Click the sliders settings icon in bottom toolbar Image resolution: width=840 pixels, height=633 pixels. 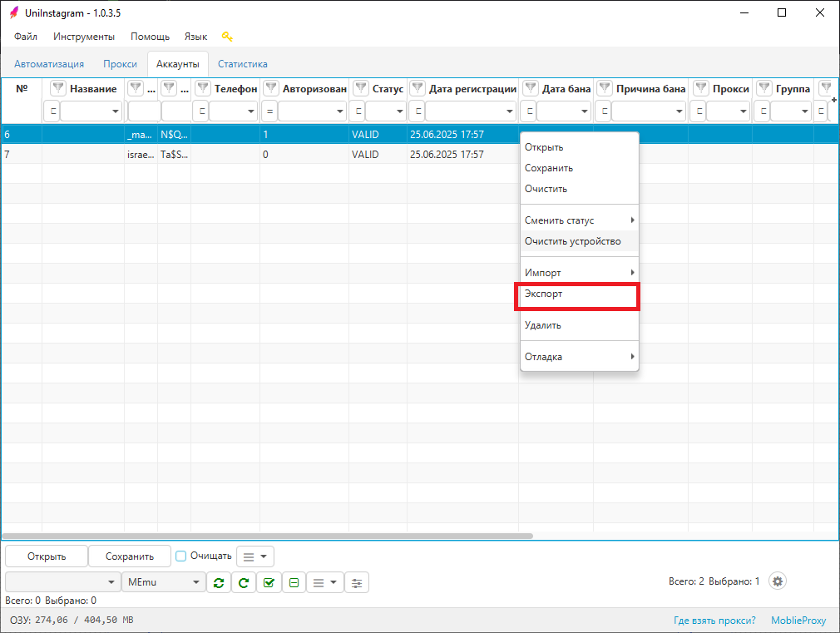357,583
